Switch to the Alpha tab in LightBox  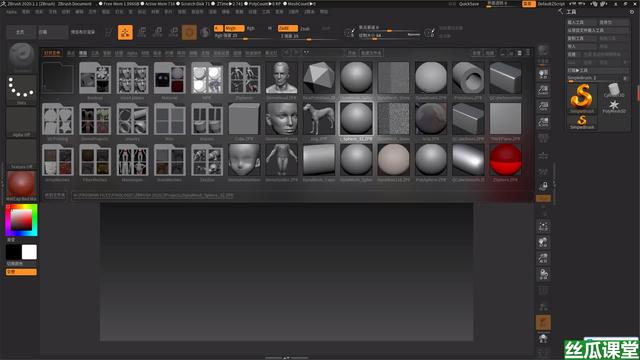[x=132, y=53]
